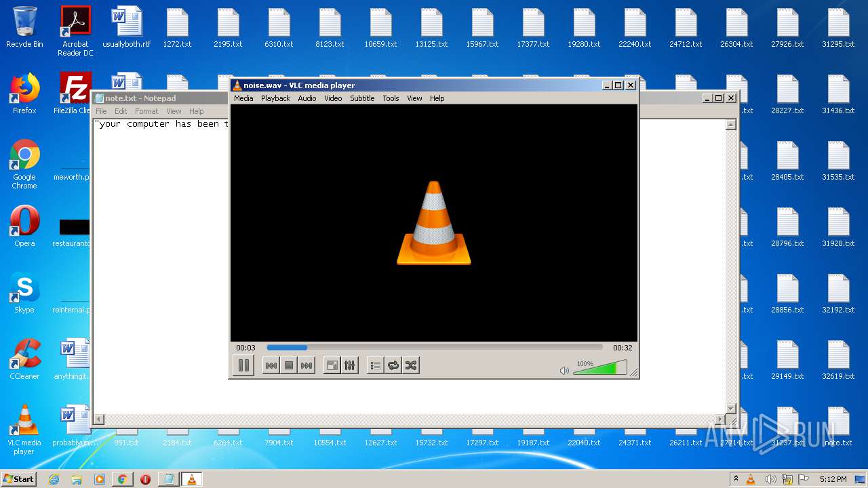This screenshot has height=488, width=868.
Task: Open the system tray volume control
Action: click(x=770, y=479)
